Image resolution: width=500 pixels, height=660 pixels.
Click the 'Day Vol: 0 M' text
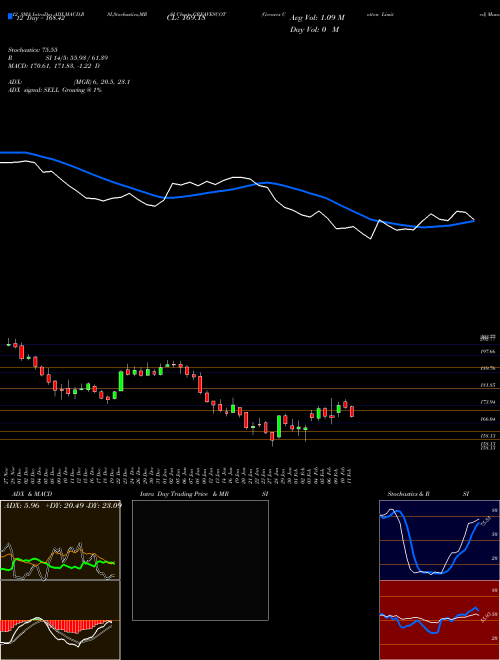tap(314, 30)
